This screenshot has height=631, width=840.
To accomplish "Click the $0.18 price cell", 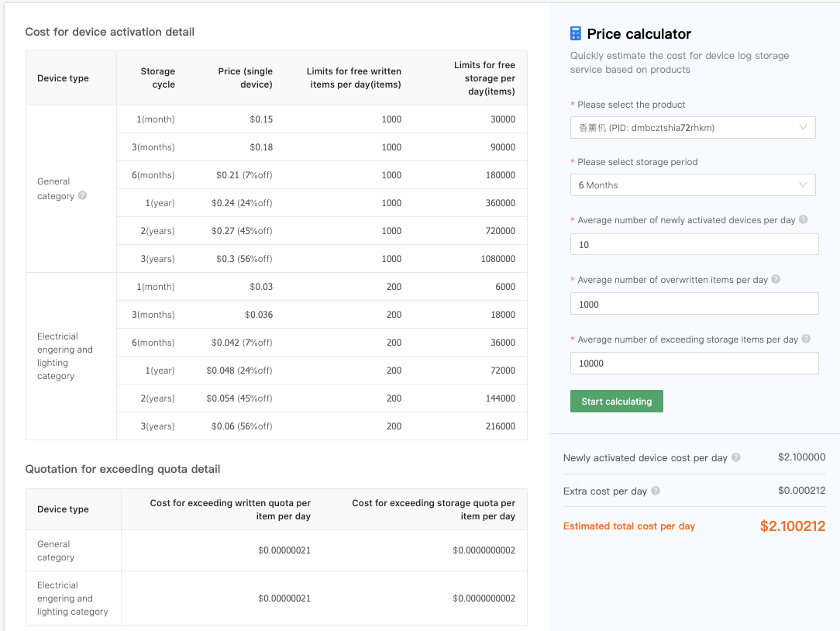I will point(261,147).
